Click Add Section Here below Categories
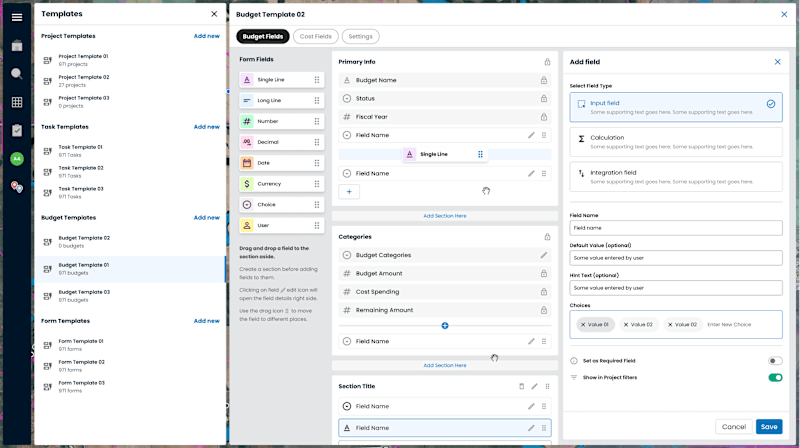 click(x=445, y=365)
